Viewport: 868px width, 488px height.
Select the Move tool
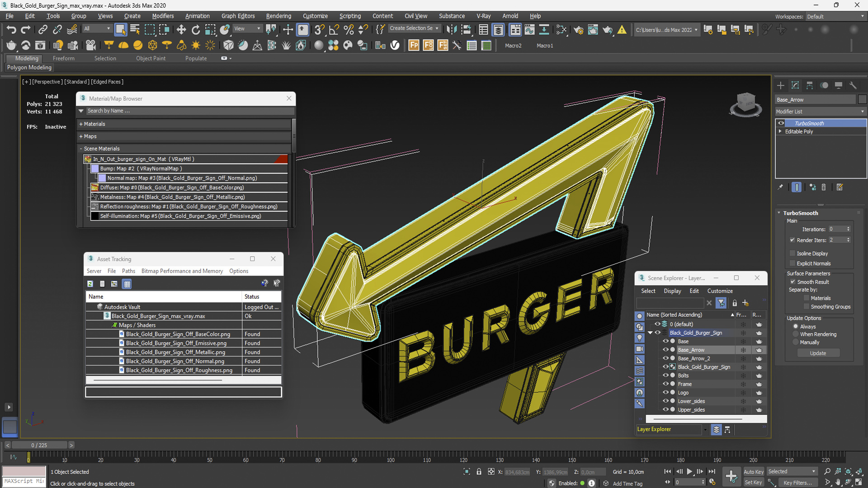tap(181, 30)
